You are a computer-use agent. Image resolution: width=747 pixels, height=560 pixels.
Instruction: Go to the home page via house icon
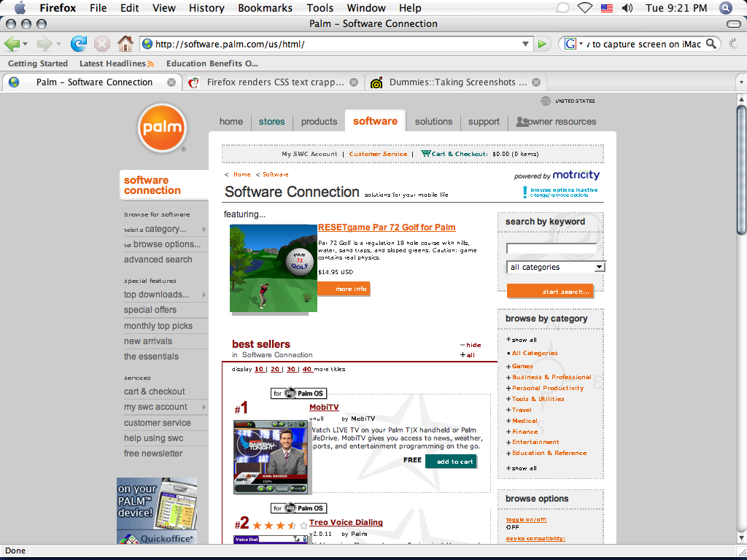click(125, 44)
